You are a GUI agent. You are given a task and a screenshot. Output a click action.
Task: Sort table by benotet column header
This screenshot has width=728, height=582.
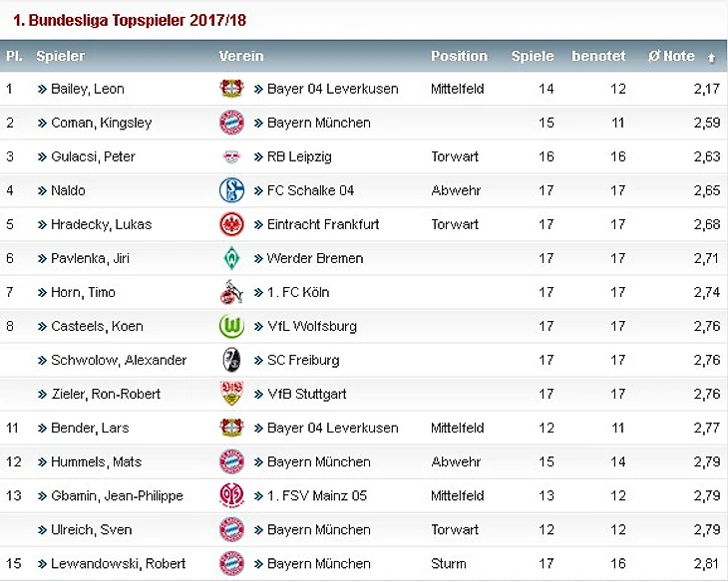[598, 56]
